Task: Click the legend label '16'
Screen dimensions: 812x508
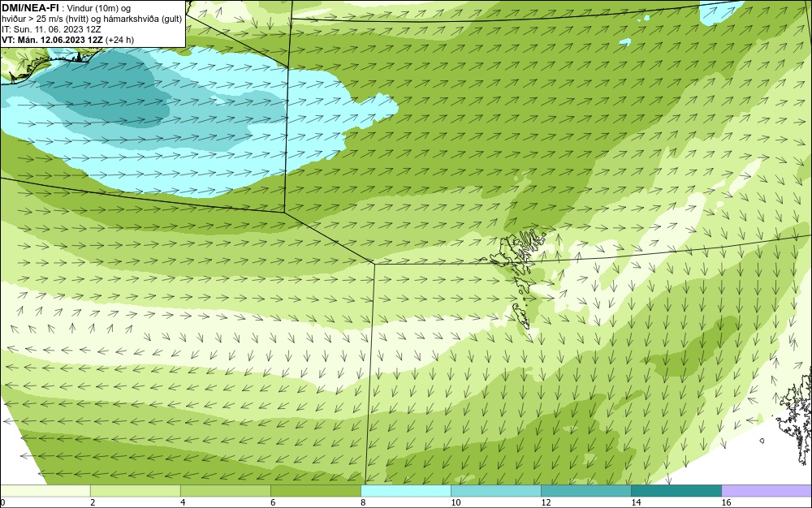Action: pyautogui.click(x=726, y=502)
